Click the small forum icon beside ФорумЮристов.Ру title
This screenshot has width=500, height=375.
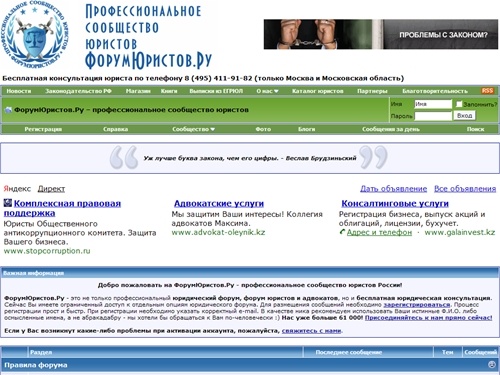pyautogui.click(x=8, y=110)
